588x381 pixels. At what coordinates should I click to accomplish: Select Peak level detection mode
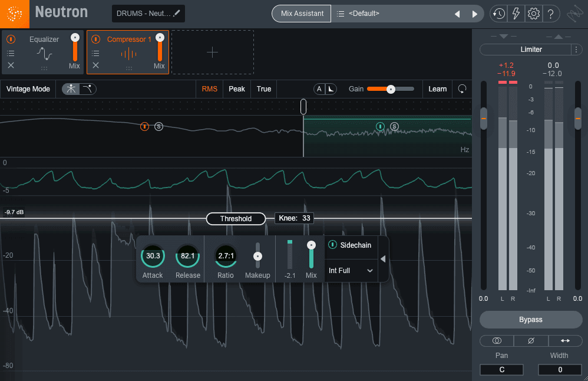[x=237, y=89]
